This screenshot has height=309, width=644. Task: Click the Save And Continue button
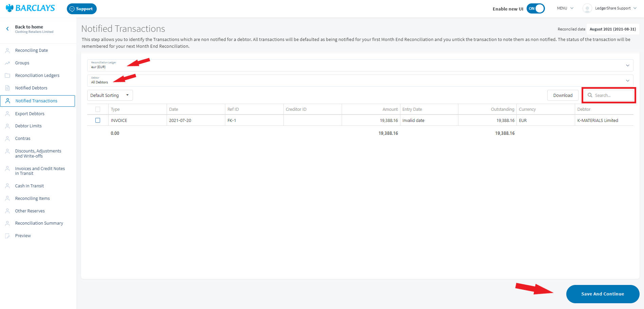coord(602,294)
